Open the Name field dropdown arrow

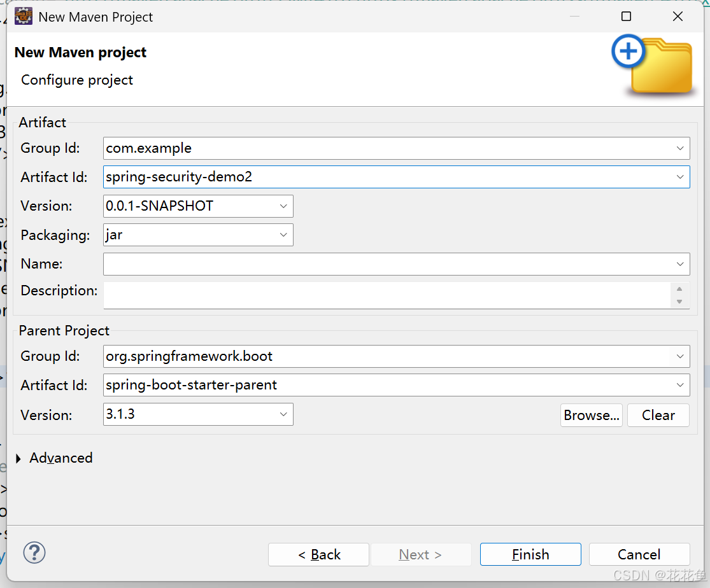(679, 264)
